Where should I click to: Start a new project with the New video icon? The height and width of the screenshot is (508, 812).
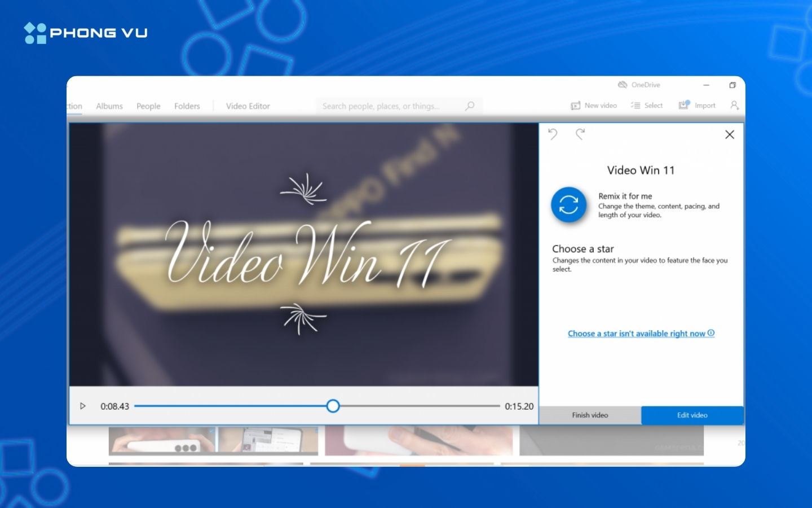click(575, 105)
